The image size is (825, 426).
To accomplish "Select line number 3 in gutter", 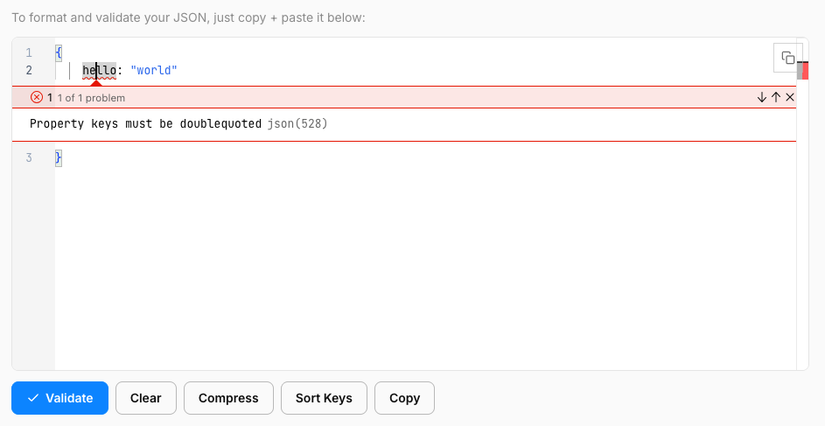I will [29, 157].
